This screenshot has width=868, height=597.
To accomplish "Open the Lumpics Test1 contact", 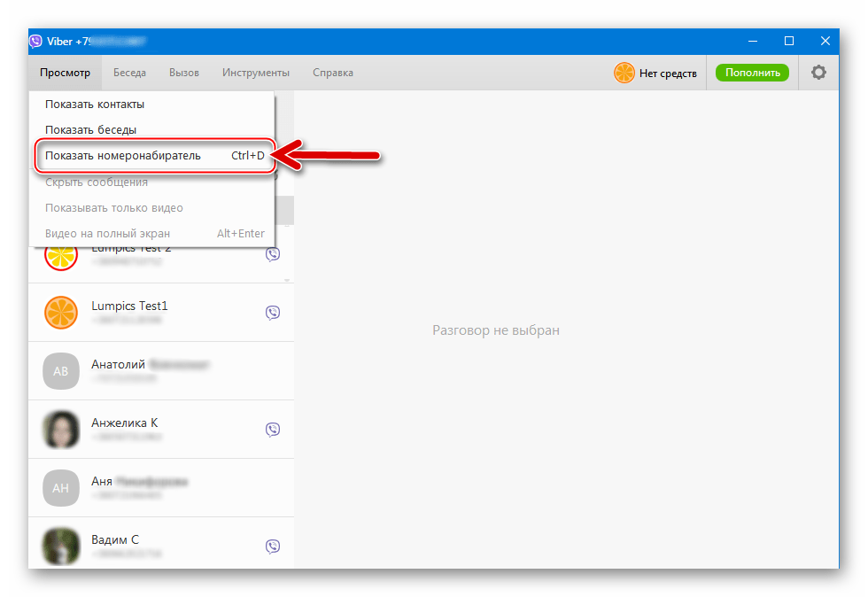I will (x=161, y=313).
